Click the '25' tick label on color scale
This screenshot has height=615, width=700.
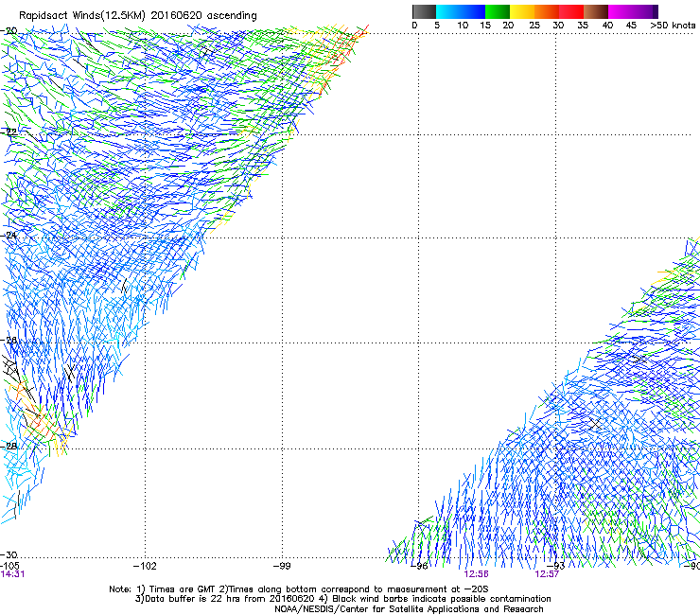(x=534, y=26)
